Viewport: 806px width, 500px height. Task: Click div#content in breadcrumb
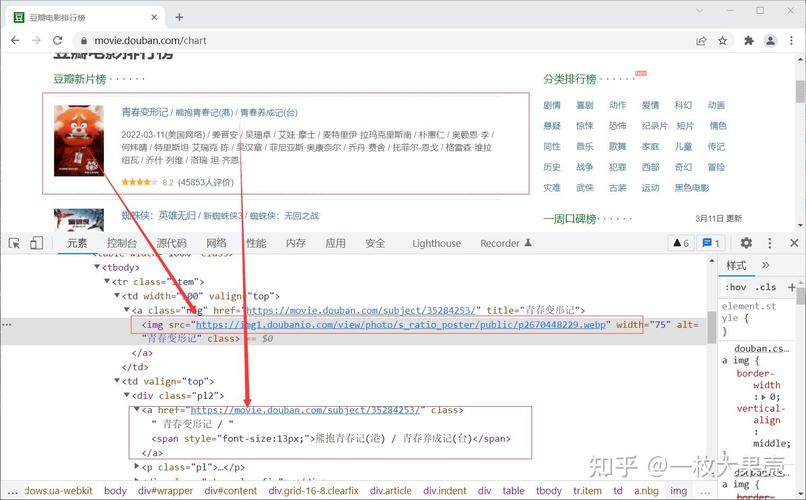(x=231, y=491)
